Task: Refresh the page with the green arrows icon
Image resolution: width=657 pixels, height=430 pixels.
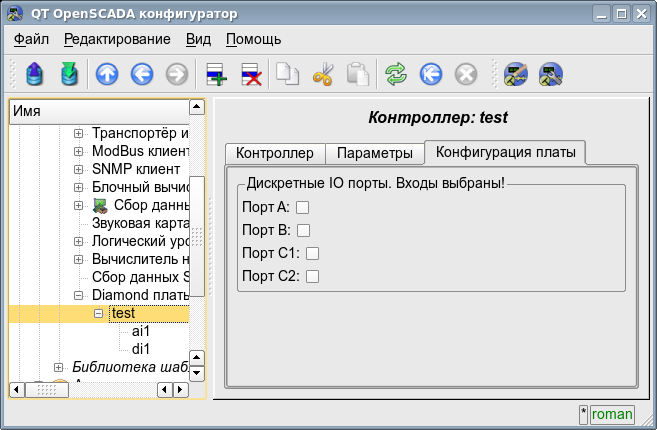Action: tap(396, 74)
